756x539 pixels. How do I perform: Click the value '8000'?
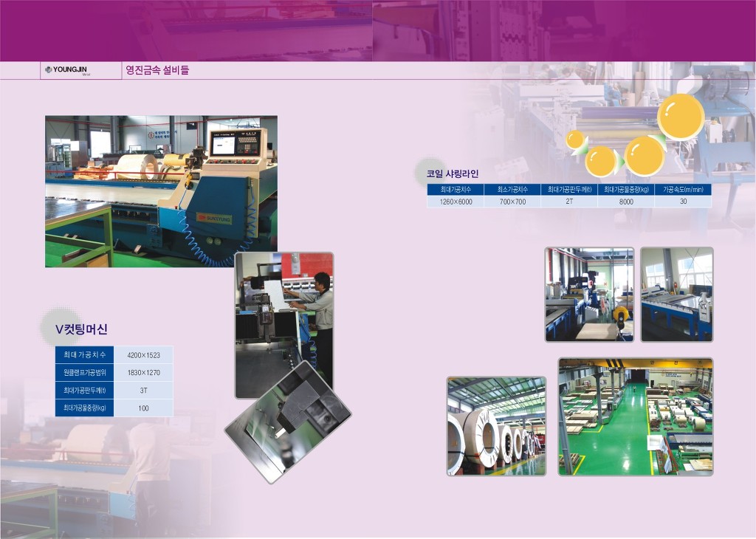click(x=626, y=202)
